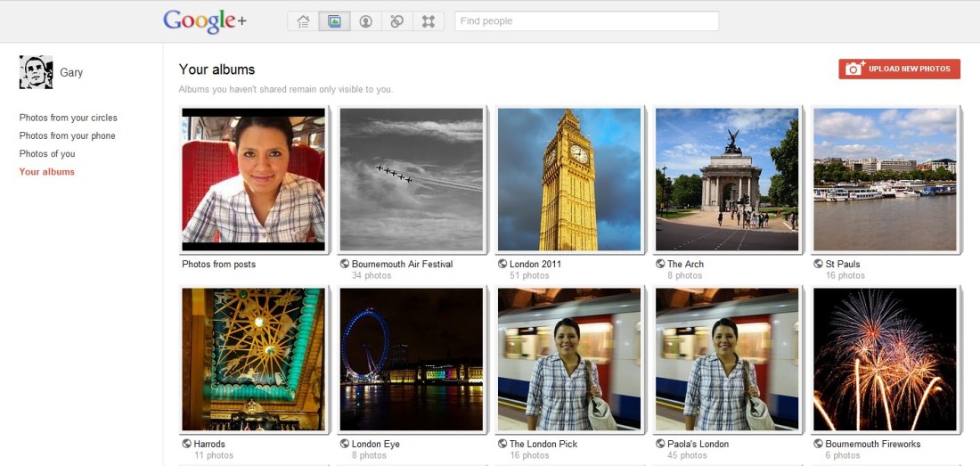
Task: Click the Bournemouth Fireworks album title
Action: [x=872, y=444]
